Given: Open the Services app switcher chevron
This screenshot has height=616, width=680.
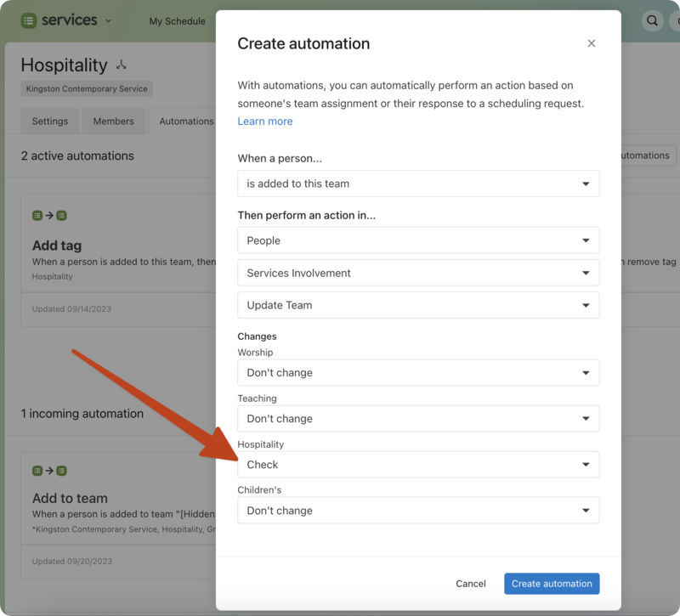Looking at the screenshot, I should point(109,21).
